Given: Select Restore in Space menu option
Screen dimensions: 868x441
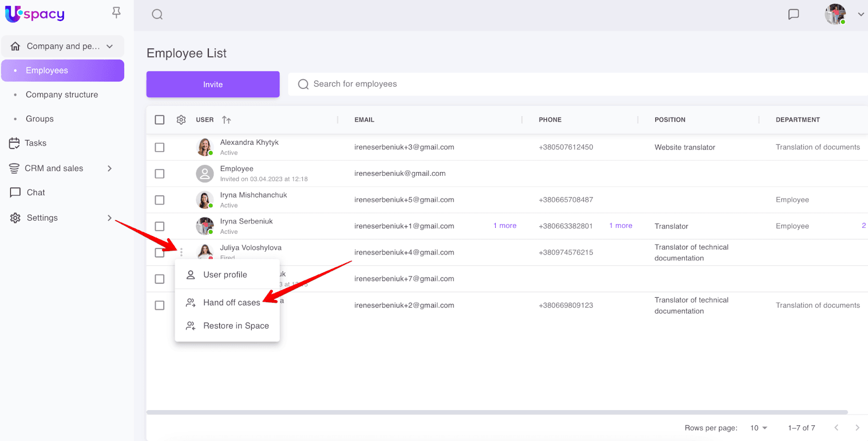Looking at the screenshot, I should tap(235, 326).
